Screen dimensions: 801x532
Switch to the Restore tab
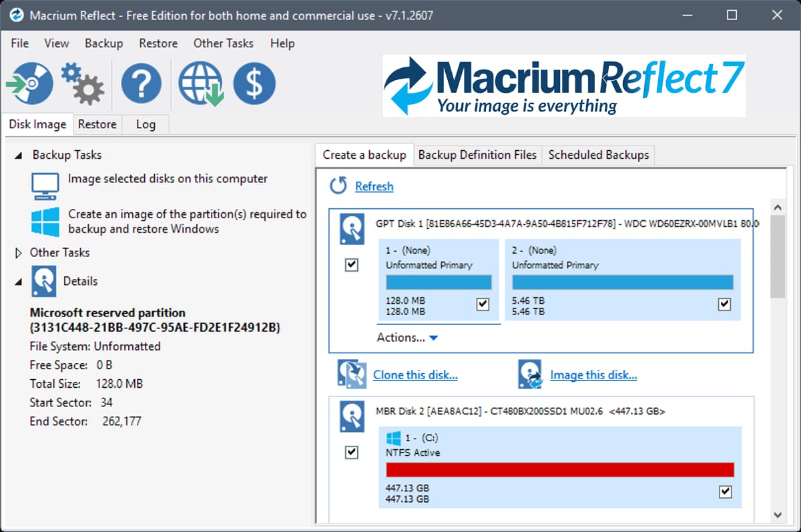97,124
